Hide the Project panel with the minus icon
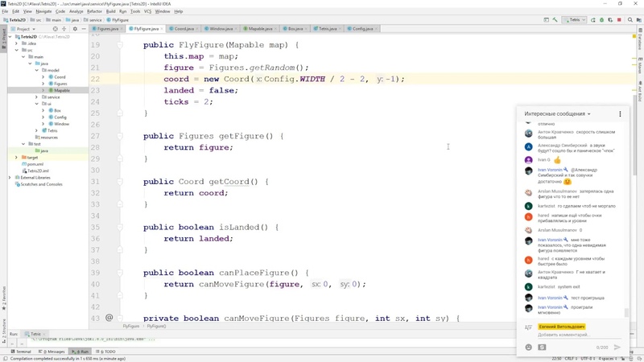 [84, 29]
